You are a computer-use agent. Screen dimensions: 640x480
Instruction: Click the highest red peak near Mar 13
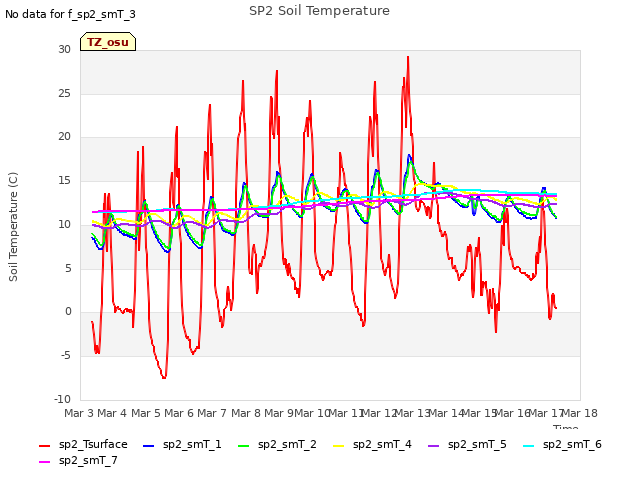click(x=408, y=58)
